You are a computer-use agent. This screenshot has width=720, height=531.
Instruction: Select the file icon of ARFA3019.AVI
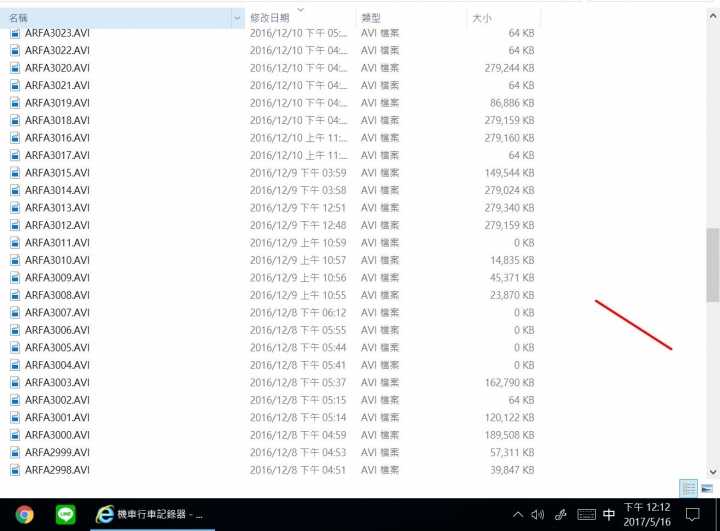pyautogui.click(x=15, y=103)
